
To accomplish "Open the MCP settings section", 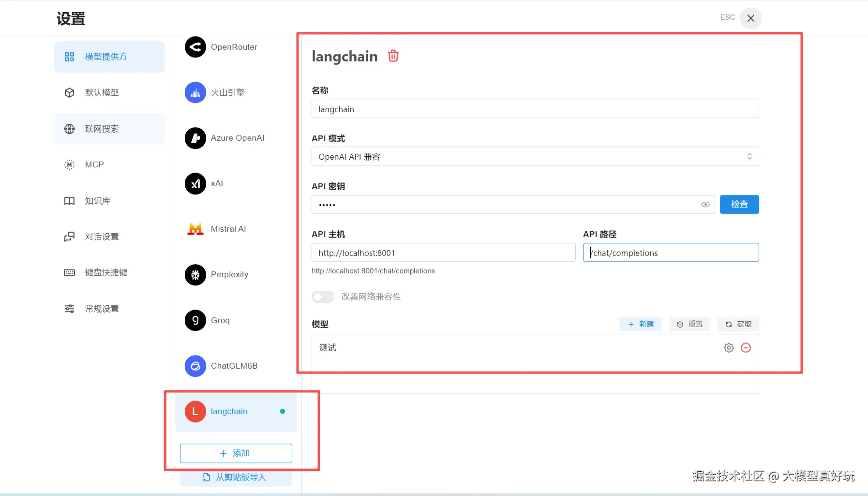I will coord(109,165).
